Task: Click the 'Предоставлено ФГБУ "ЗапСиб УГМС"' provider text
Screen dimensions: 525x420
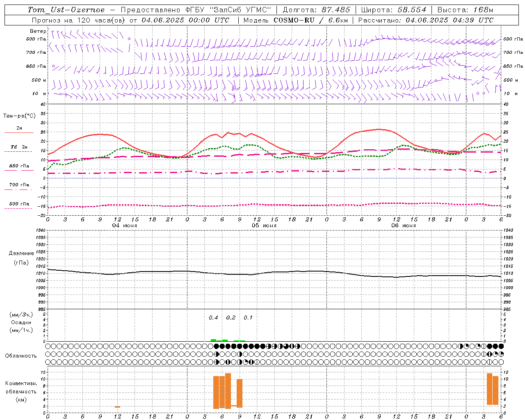Action: point(196,10)
